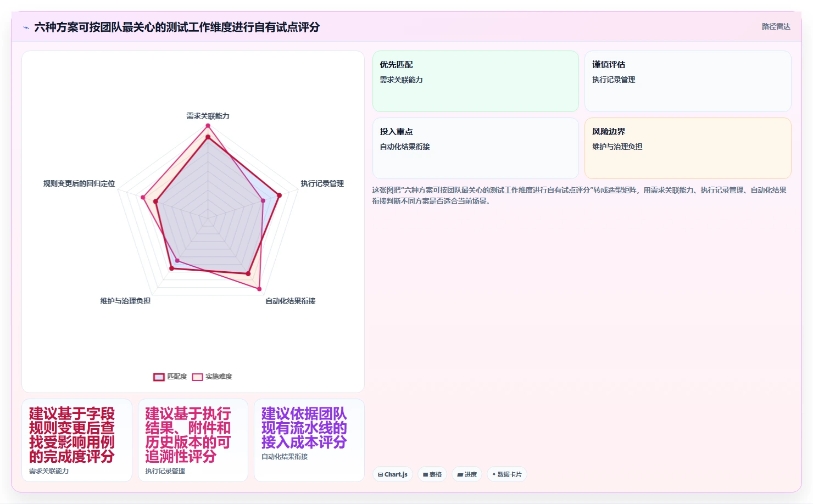Click the 自动化结果衔接 radar axis label
The image size is (813, 504).
pyautogui.click(x=291, y=301)
